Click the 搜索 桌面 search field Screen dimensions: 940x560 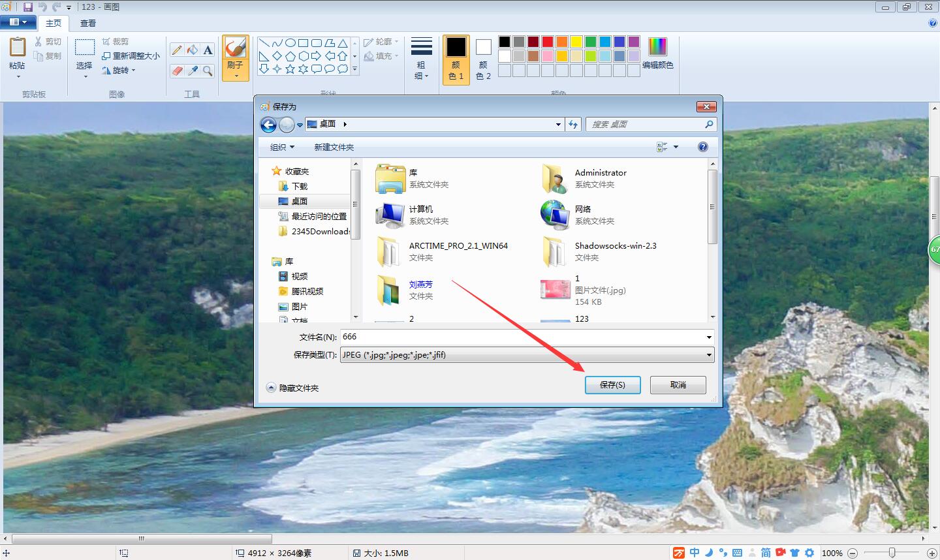point(651,124)
